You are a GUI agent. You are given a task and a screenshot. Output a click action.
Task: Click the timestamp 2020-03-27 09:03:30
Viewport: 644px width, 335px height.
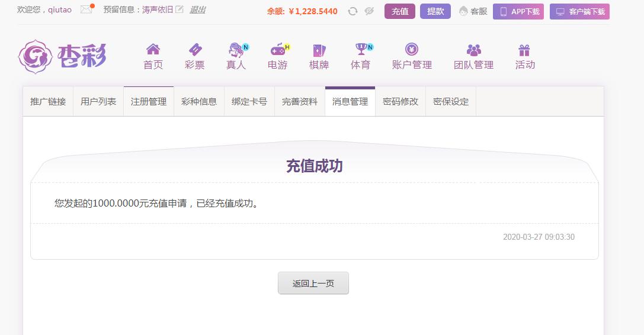pyautogui.click(x=539, y=237)
